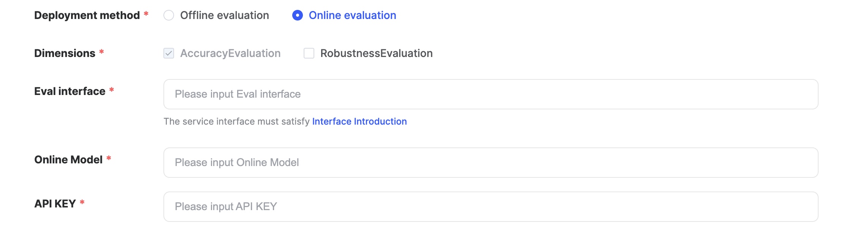Click the Eval interface input field
The width and height of the screenshot is (868, 231).
point(491,94)
